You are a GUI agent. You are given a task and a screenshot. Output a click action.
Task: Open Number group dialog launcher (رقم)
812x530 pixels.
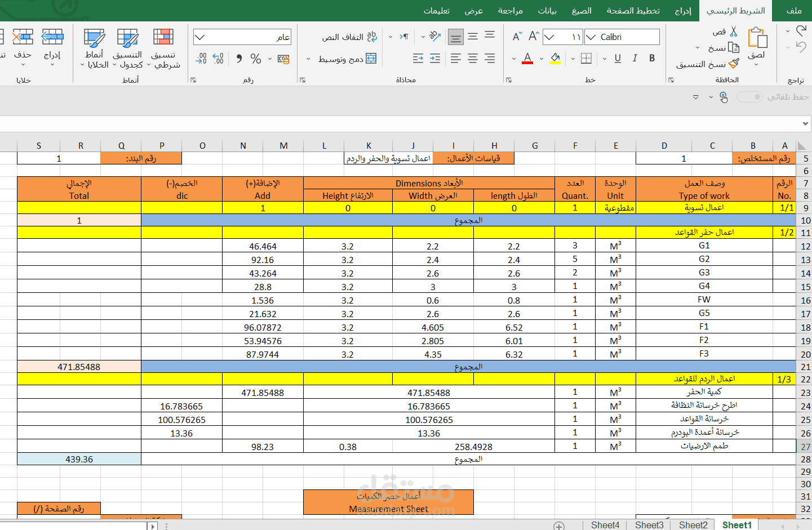[193, 81]
